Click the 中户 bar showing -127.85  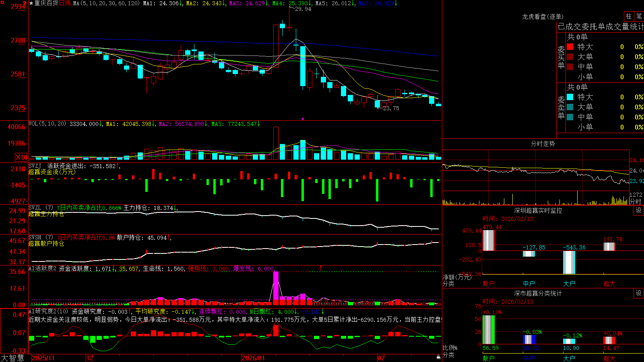(x=529, y=254)
